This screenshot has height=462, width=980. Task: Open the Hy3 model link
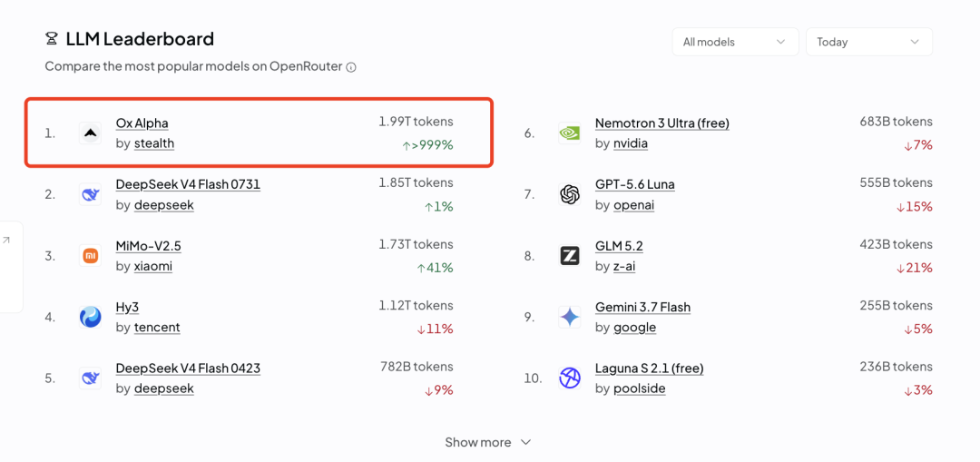coord(128,307)
